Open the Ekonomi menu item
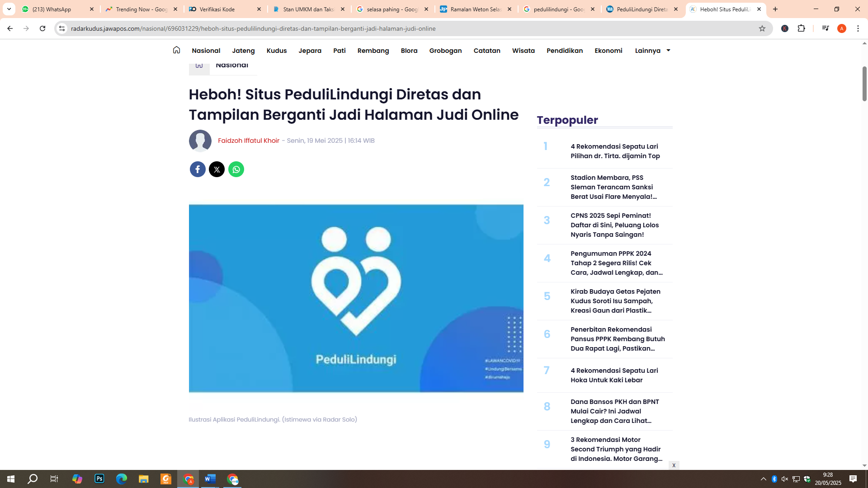 coord(609,51)
